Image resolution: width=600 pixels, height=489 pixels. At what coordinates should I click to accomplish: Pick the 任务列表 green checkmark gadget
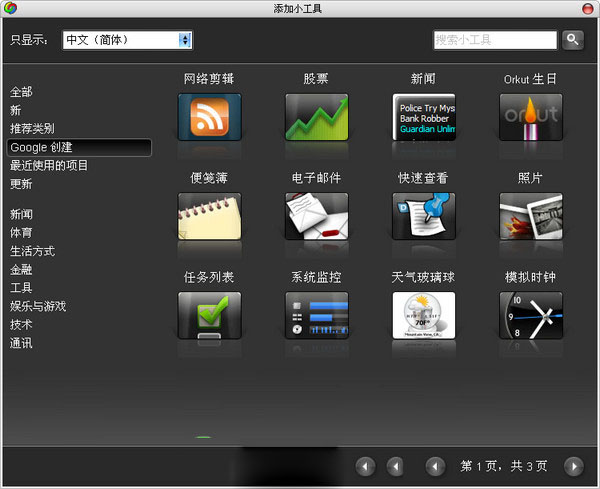209,315
